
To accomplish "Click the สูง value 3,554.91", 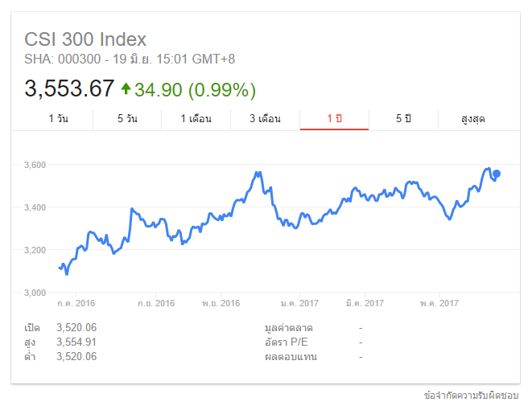I will tap(76, 342).
